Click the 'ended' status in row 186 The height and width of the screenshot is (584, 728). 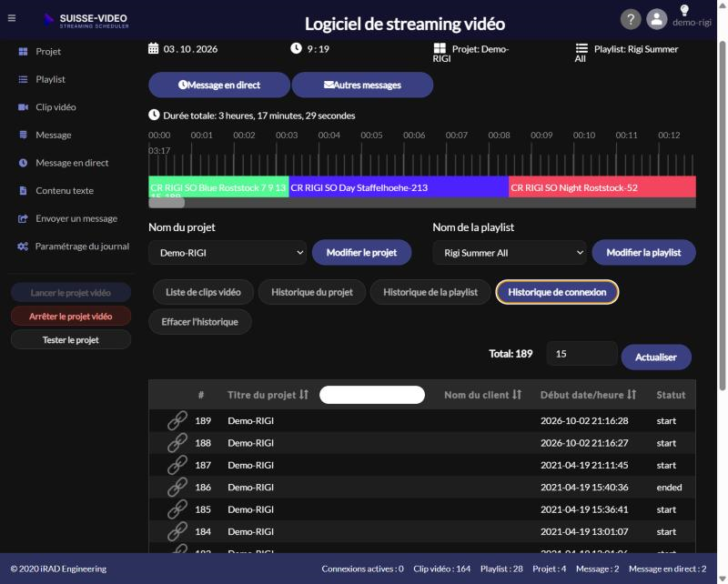tap(669, 487)
